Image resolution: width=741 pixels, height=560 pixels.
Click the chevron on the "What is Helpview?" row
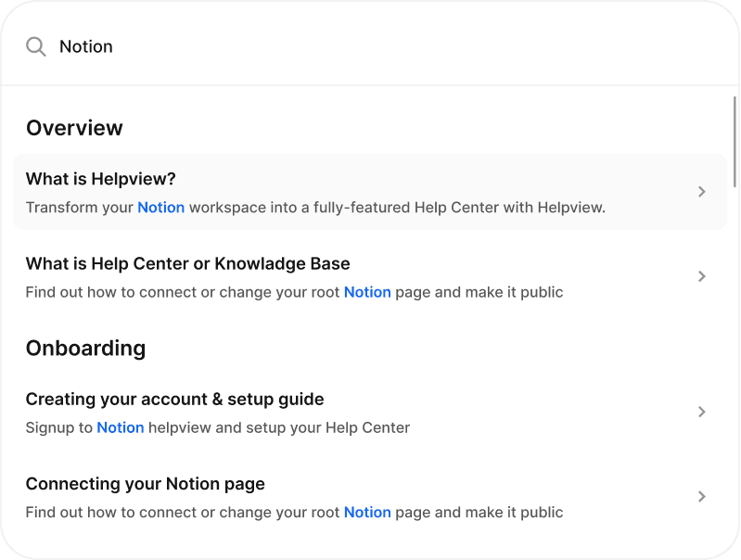tap(702, 191)
